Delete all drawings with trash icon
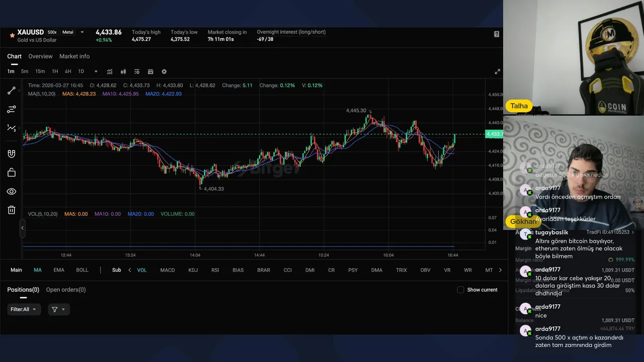The width and height of the screenshot is (644, 362). [x=12, y=210]
